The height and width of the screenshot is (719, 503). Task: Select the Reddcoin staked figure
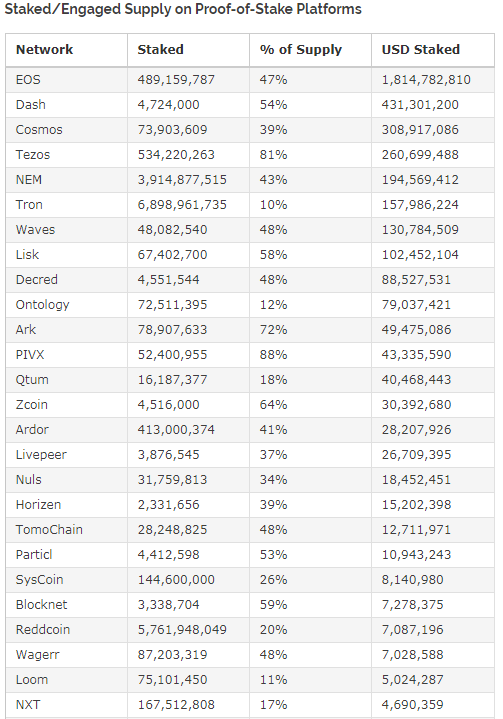[182, 630]
